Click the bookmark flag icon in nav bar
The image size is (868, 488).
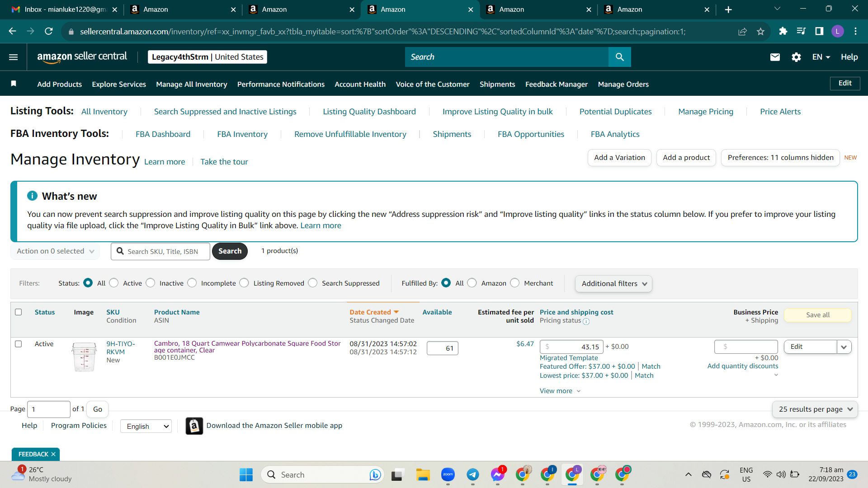point(14,84)
